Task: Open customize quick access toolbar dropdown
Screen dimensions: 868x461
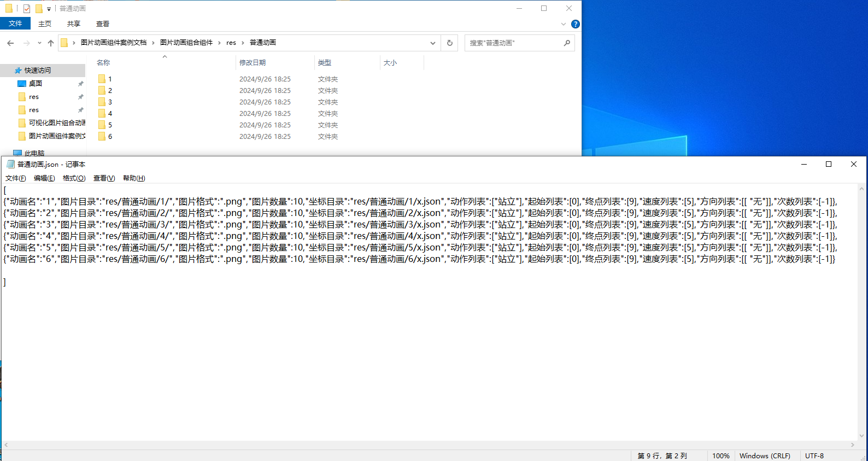Action: point(49,9)
